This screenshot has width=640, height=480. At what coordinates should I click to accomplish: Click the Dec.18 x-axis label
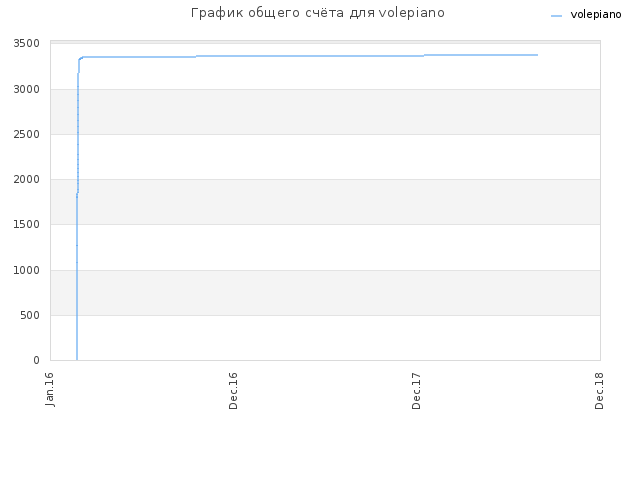(x=599, y=391)
